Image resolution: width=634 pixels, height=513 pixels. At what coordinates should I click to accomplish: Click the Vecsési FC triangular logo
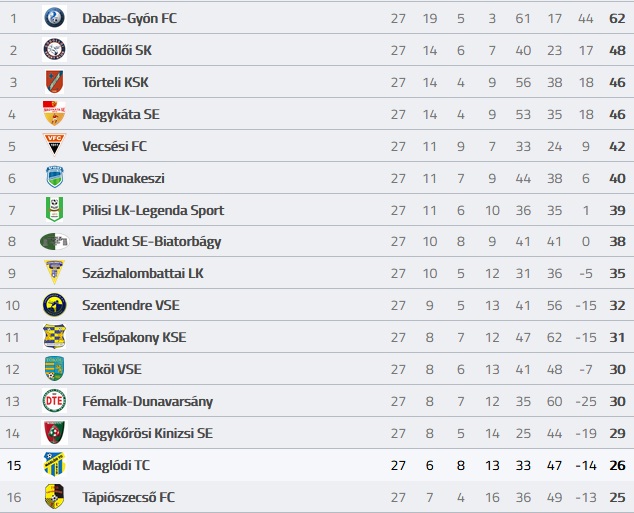54,145
